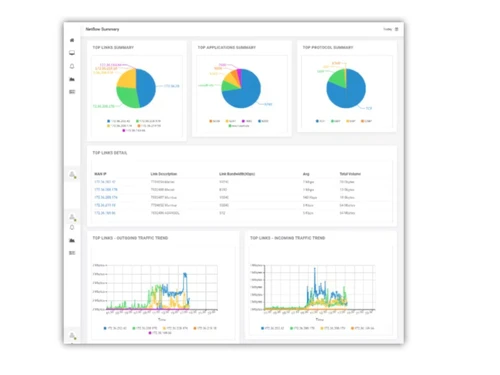This screenshot has height=375, width=500.
Task: Toggle the magenta series legend under Outgoing Traffic chart
Action: tap(160, 333)
